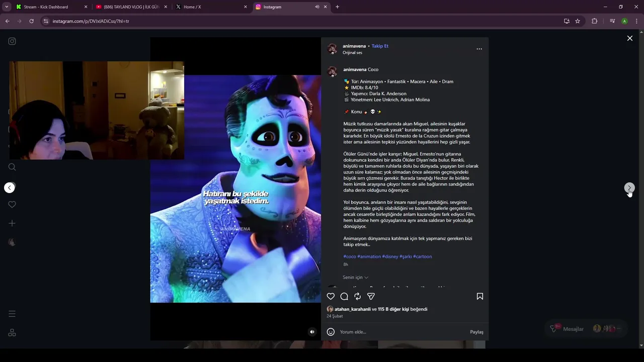This screenshot has width=644, height=362.
Task: Open the Meta apps icon in the sidebar
Action: tap(12, 332)
